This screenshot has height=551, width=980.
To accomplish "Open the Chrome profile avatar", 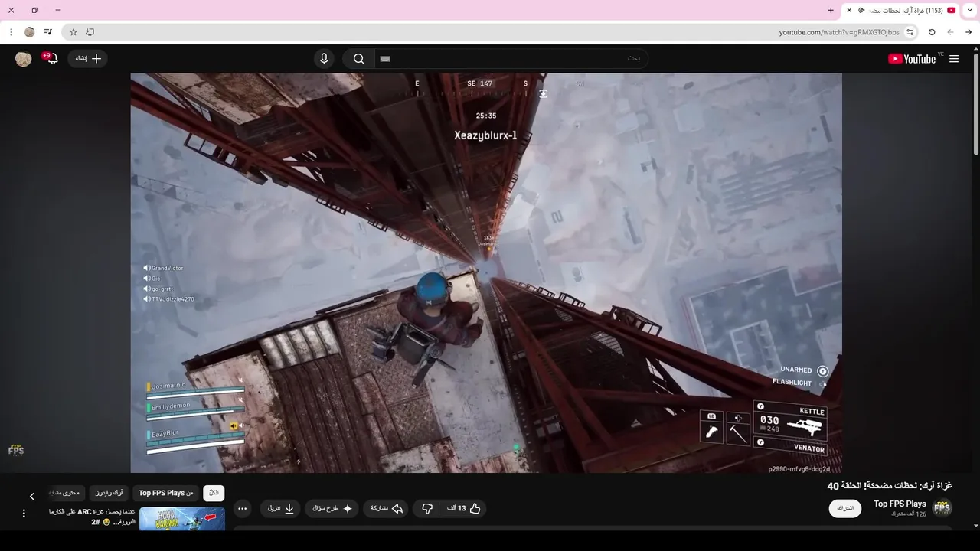I will 30,32.
